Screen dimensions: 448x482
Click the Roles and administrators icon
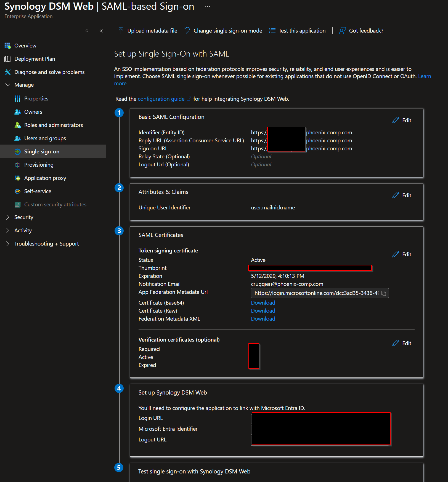click(x=18, y=125)
